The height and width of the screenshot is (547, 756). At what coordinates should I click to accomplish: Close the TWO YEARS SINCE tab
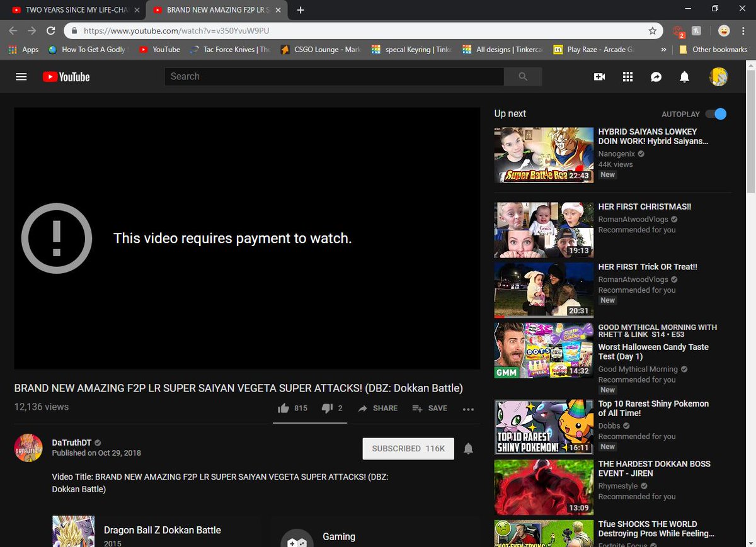click(137, 10)
